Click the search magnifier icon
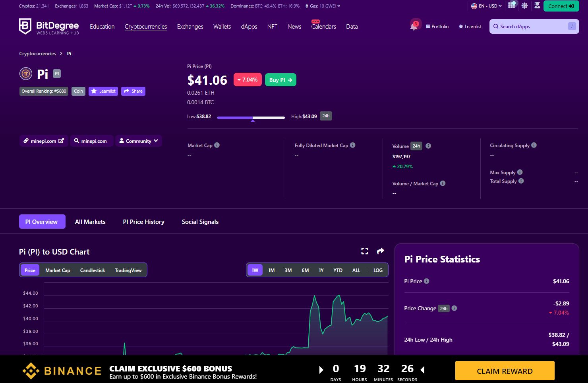Viewport: 588px width, 383px height. click(x=496, y=27)
